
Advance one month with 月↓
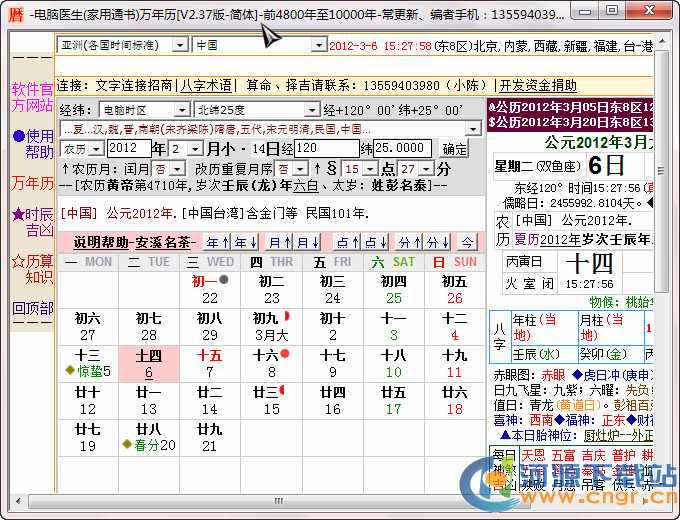[x=304, y=243]
